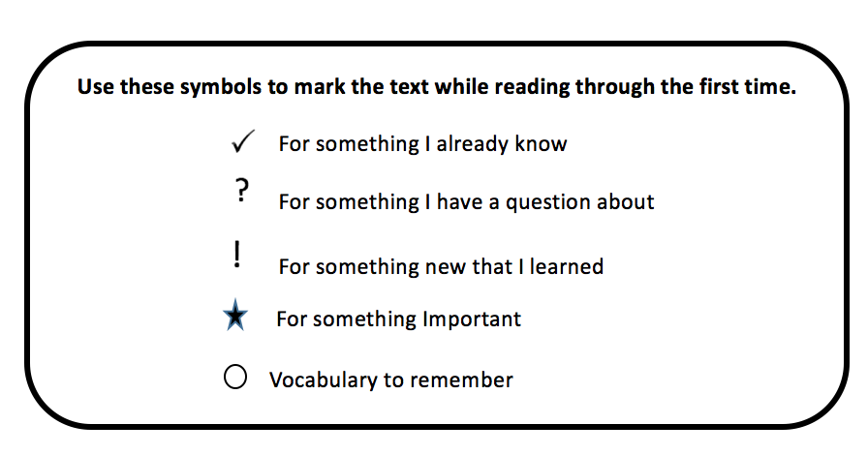Select 'For something I already know' text
The height and width of the screenshot is (455, 868).
422,144
